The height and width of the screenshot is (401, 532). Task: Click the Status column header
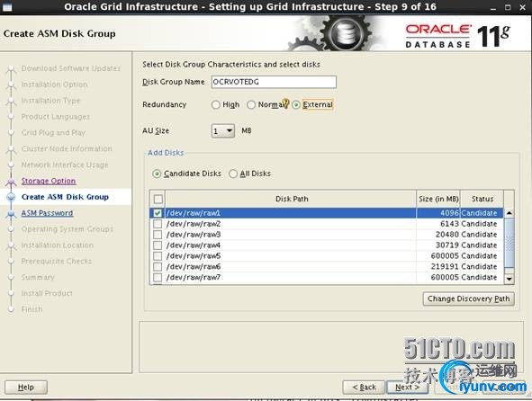click(482, 199)
